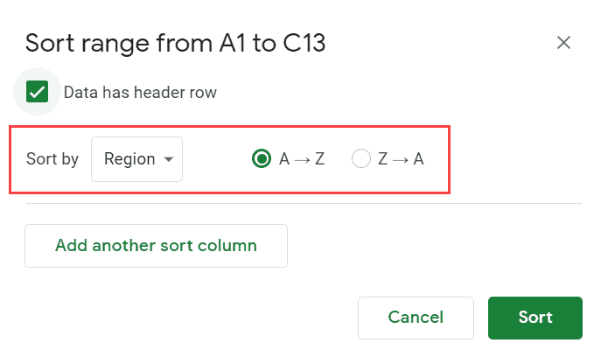Screen dimensions: 608x364
Task: Click the green Sort button
Action: pos(535,318)
